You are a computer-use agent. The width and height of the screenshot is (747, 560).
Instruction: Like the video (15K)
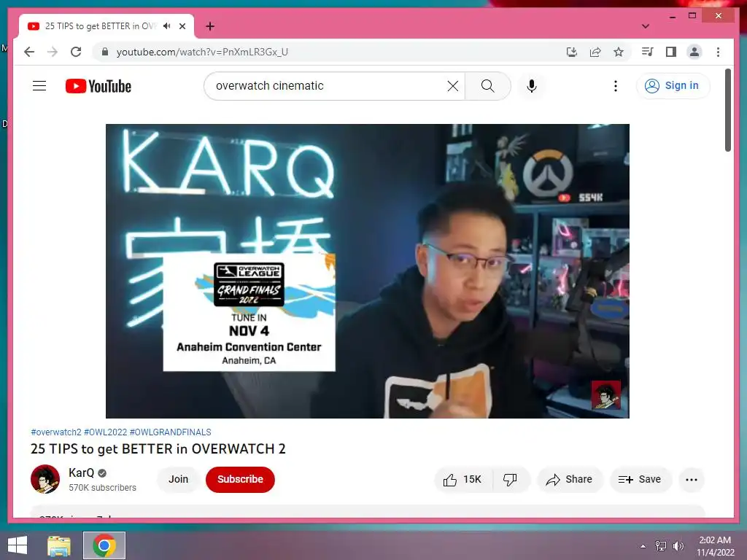pyautogui.click(x=462, y=480)
